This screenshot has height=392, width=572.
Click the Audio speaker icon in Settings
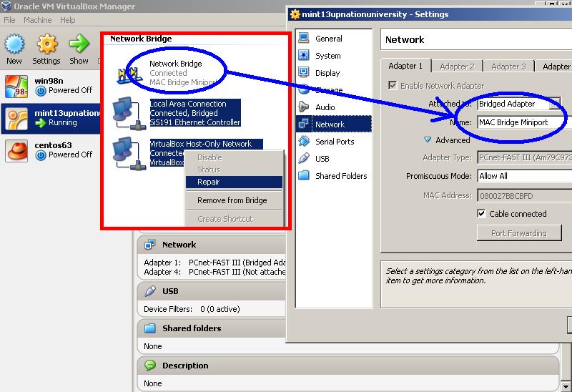pyautogui.click(x=304, y=107)
